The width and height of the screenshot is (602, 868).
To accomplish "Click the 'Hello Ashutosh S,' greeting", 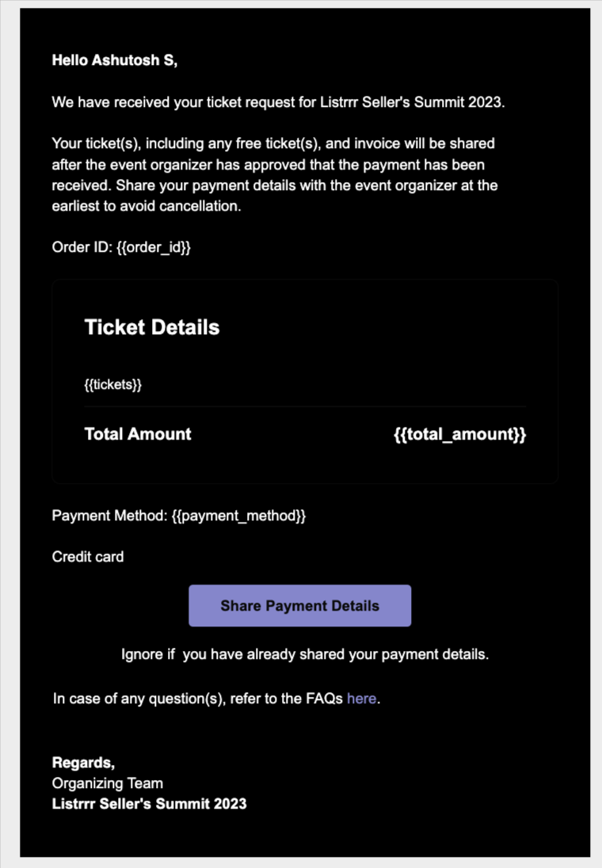I will point(115,59).
